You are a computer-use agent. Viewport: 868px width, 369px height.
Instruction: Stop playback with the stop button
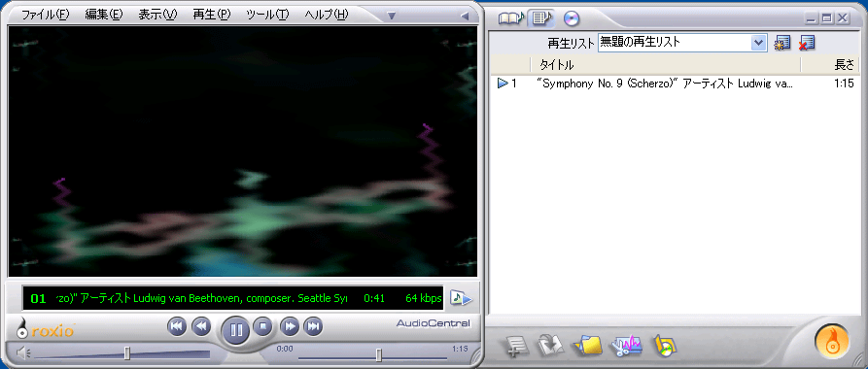tap(263, 326)
